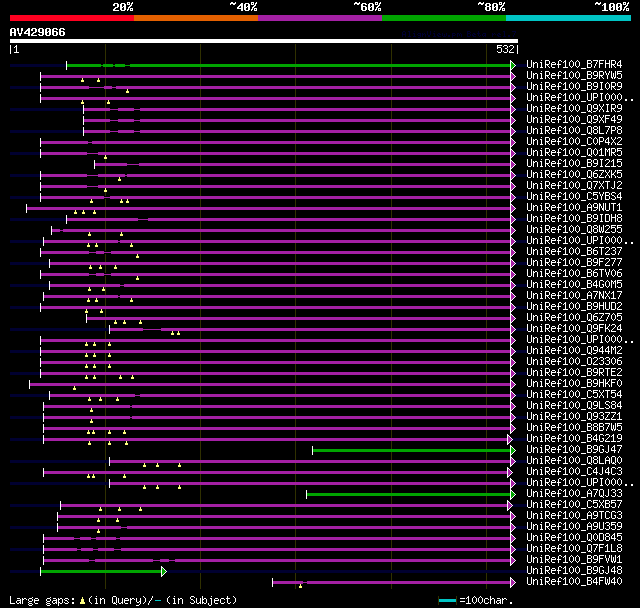Viewport: 640px width, 608px height.
Task: Click the UniRef100_A9U359 hit name
Action: [x=574, y=527]
